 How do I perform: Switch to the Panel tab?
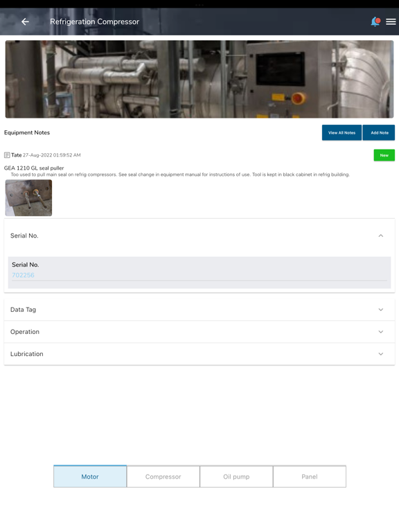310,477
